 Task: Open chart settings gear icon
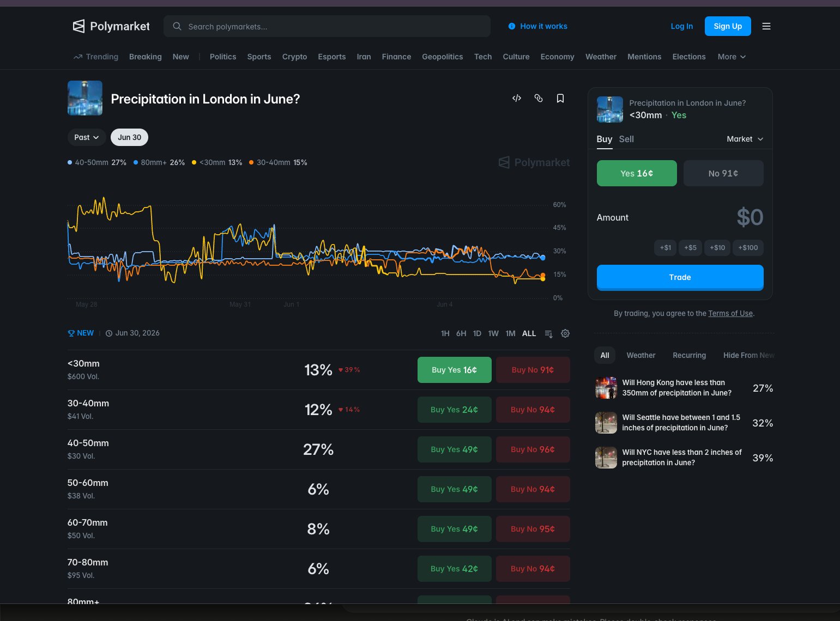[565, 333]
